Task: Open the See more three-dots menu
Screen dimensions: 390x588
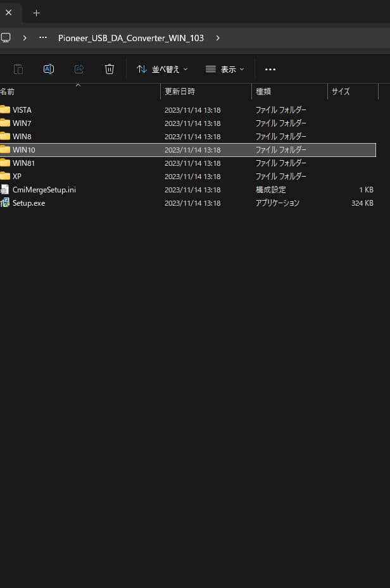Action: 270,69
